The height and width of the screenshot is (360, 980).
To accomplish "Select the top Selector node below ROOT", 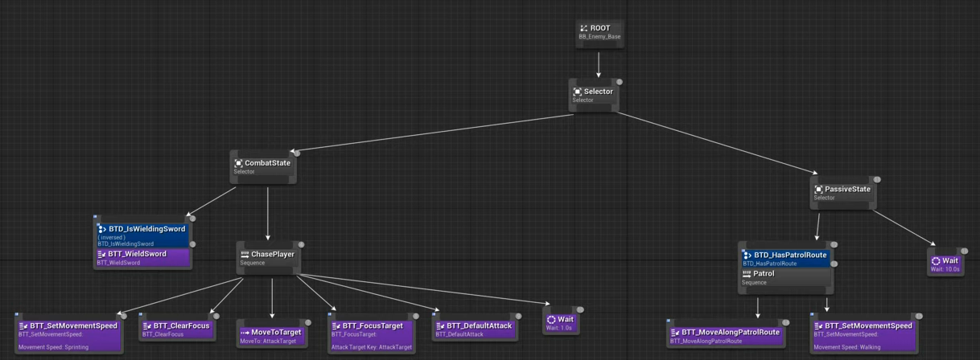I will pos(594,95).
